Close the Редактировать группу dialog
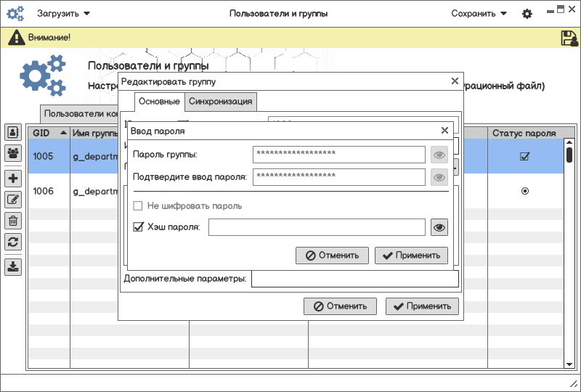Image resolution: width=581 pixels, height=392 pixels. (x=455, y=81)
